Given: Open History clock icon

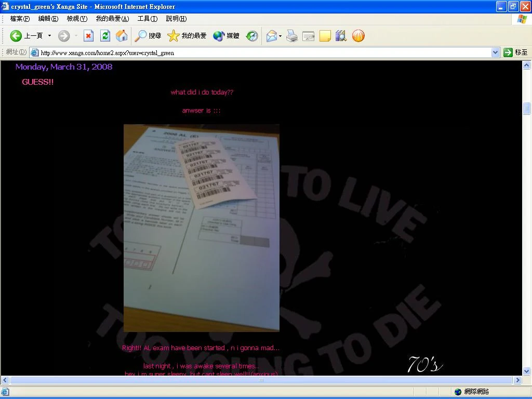Looking at the screenshot, I should pyautogui.click(x=252, y=36).
